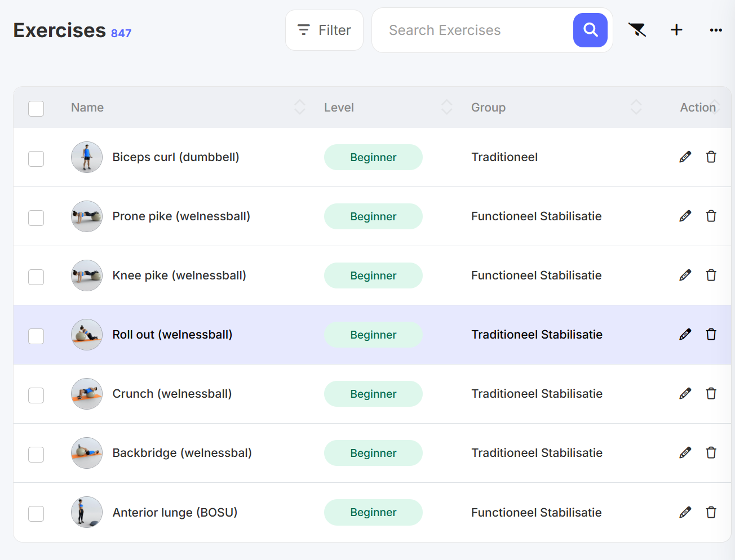Image resolution: width=735 pixels, height=560 pixels.
Task: Click the Beginner badge for Backbridge
Action: (x=373, y=453)
